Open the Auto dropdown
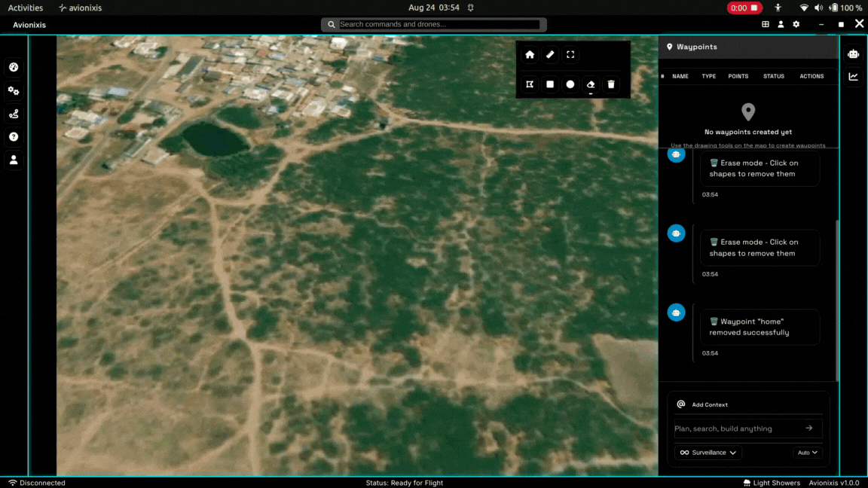Image resolution: width=868 pixels, height=488 pixels. click(808, 453)
